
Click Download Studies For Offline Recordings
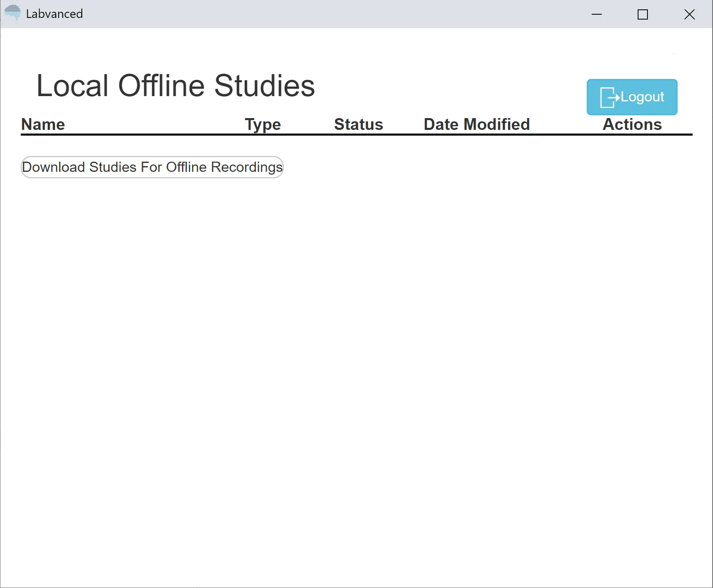pos(152,167)
